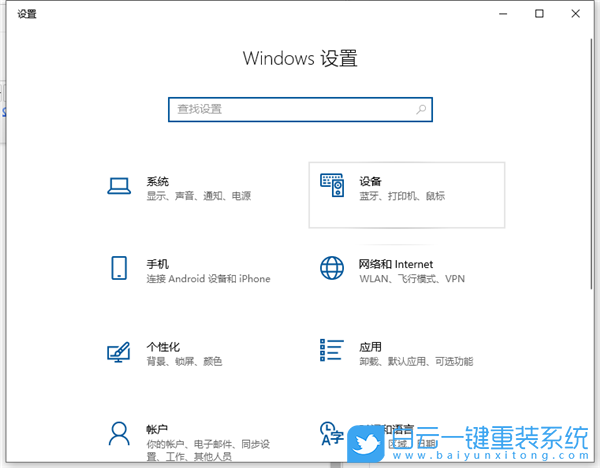This screenshot has width=600, height=468.
Task: Open the 个性化 settings title
Action: [x=163, y=347]
